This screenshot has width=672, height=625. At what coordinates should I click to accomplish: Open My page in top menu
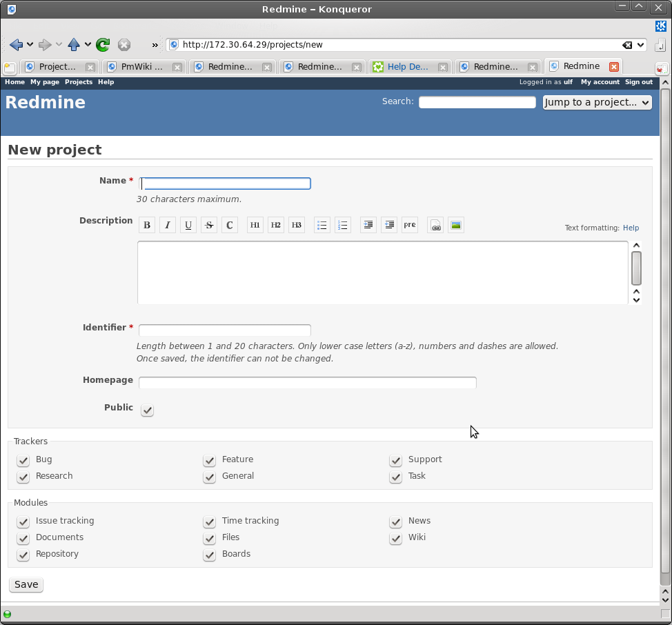(x=45, y=82)
